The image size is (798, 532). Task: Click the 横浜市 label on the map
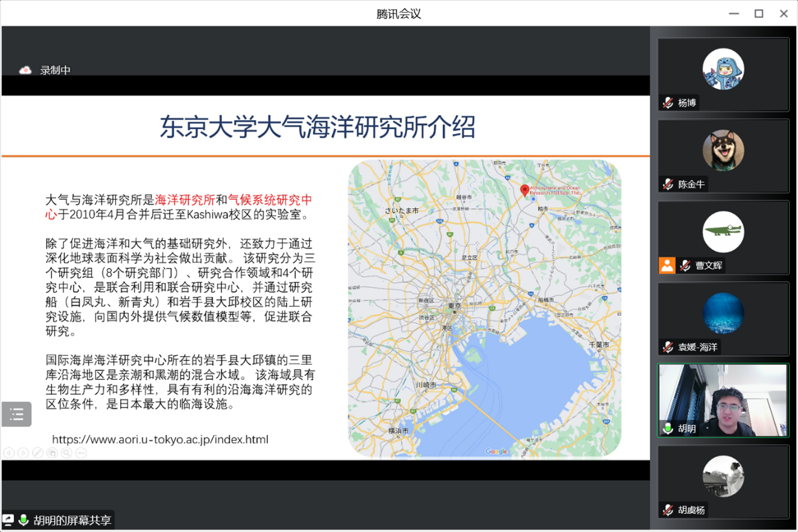[x=398, y=431]
